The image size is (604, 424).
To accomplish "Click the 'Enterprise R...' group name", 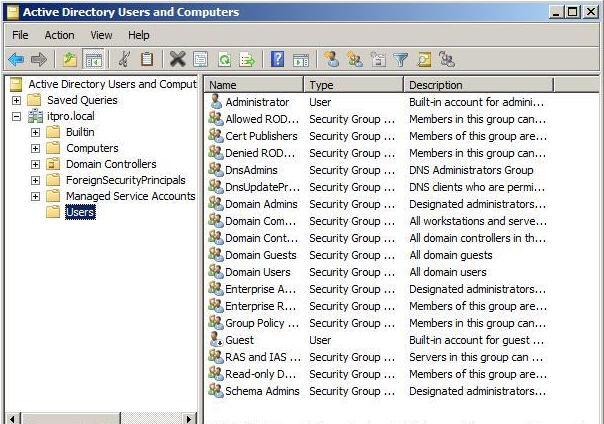I will pyautogui.click(x=261, y=306).
